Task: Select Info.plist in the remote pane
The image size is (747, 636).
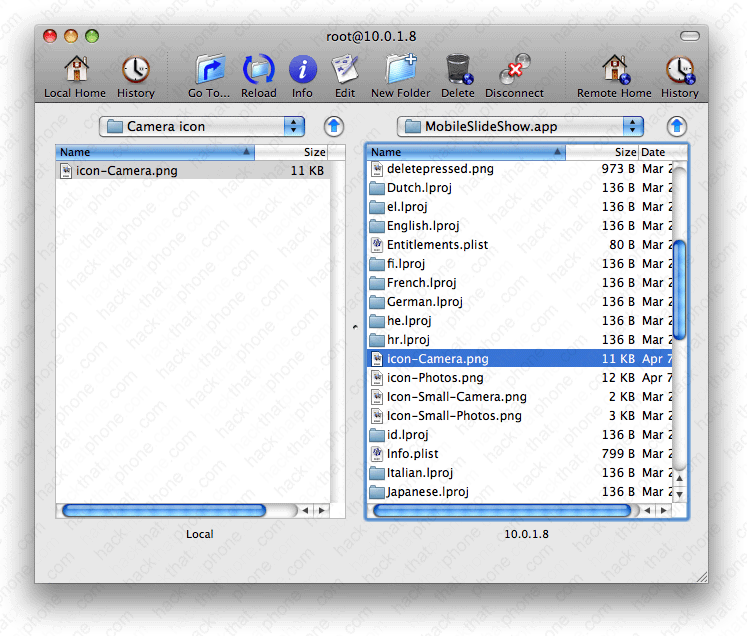Action: 412,454
